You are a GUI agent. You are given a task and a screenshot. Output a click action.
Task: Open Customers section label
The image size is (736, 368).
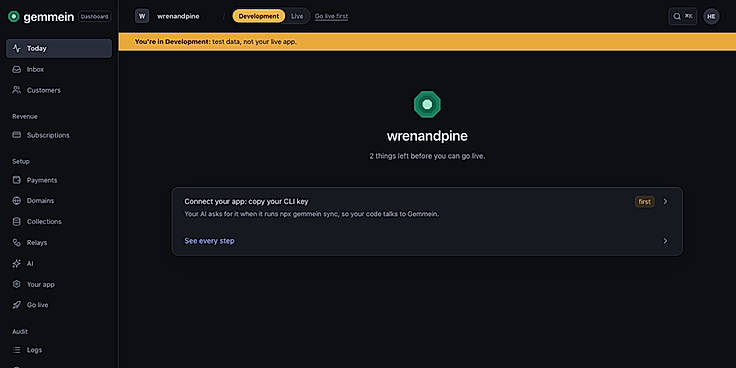44,90
